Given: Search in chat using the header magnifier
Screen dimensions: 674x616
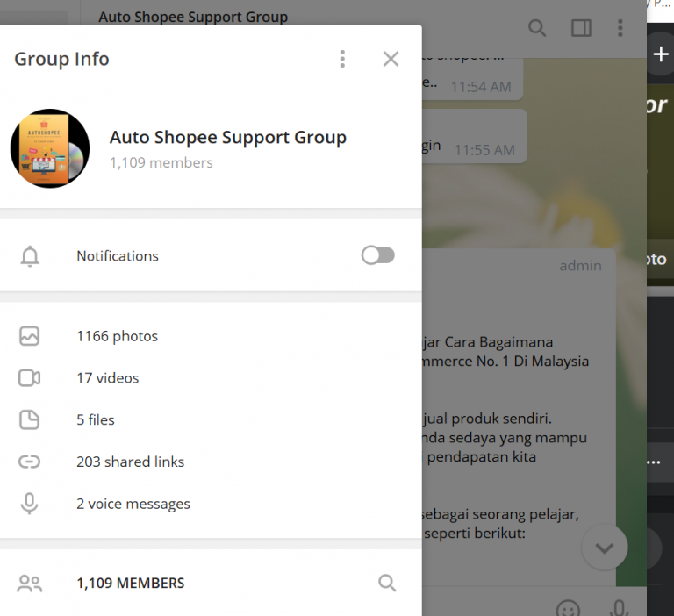Looking at the screenshot, I should [537, 28].
